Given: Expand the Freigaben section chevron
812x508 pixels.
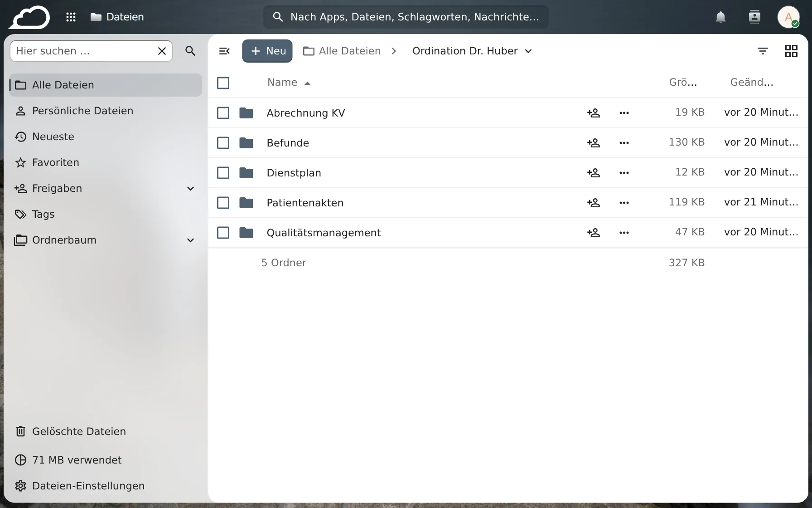Looking at the screenshot, I should pos(191,189).
